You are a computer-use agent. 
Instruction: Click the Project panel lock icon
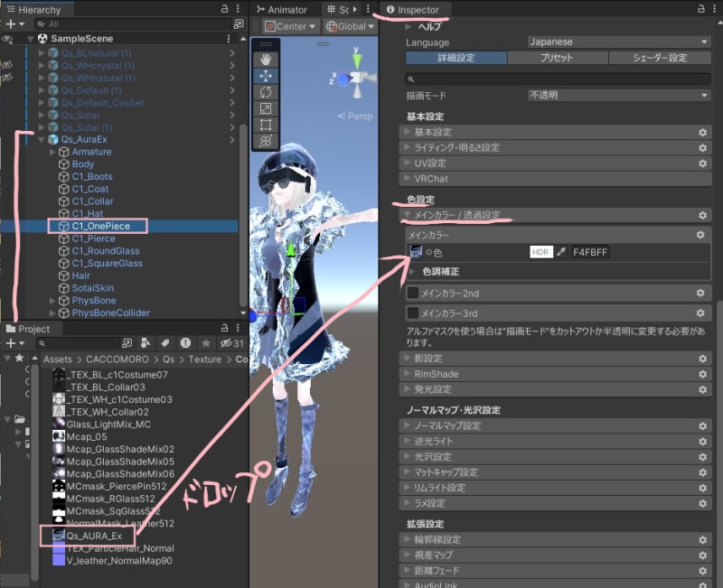click(224, 329)
